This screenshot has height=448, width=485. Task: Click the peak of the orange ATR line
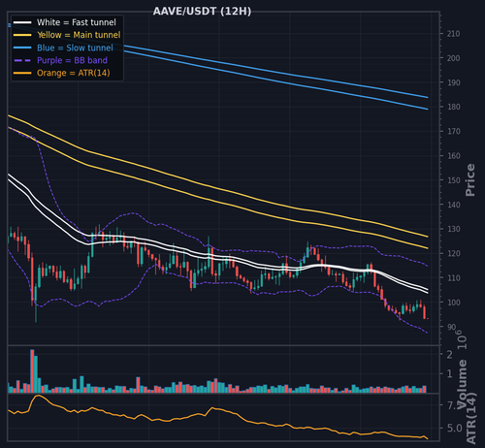[38, 396]
